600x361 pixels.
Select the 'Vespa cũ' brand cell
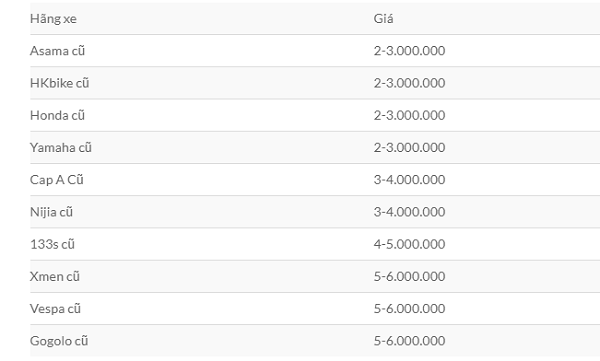(x=55, y=309)
